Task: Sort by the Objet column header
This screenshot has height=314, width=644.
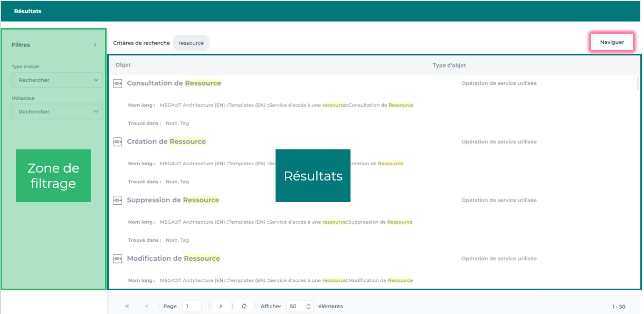Action: 123,65
